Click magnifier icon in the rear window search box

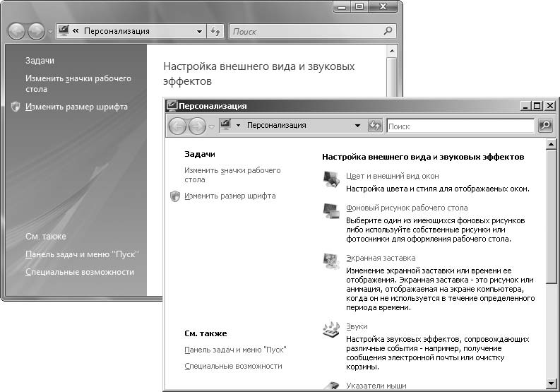pos(388,31)
